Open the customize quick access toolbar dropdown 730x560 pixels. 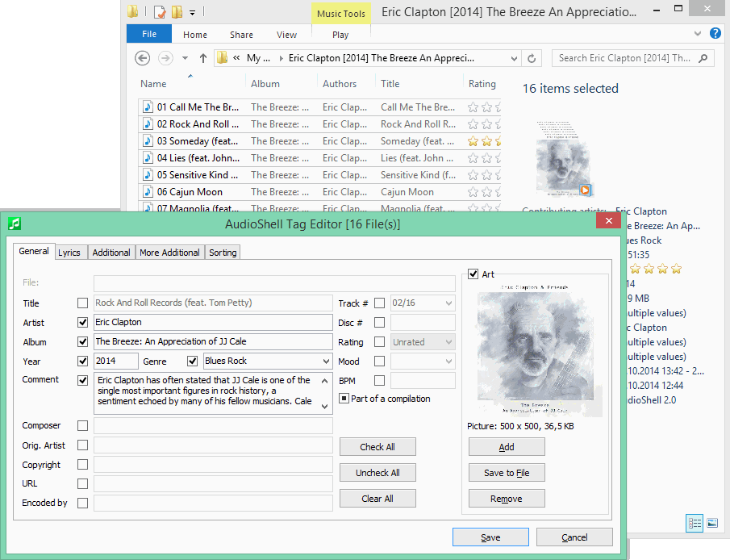click(192, 13)
